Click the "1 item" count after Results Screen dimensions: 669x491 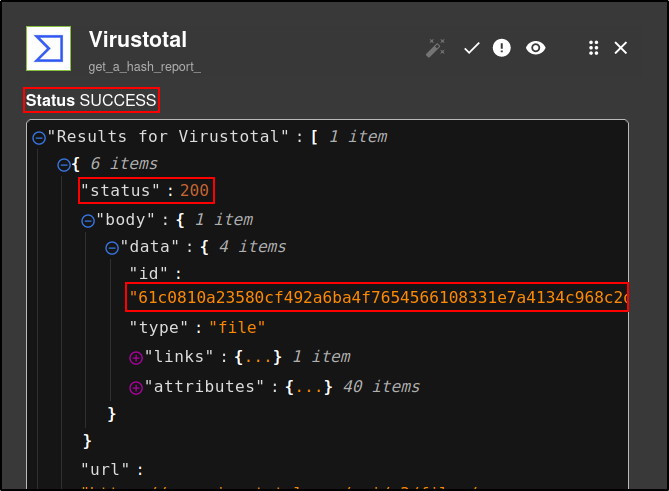tap(358, 137)
